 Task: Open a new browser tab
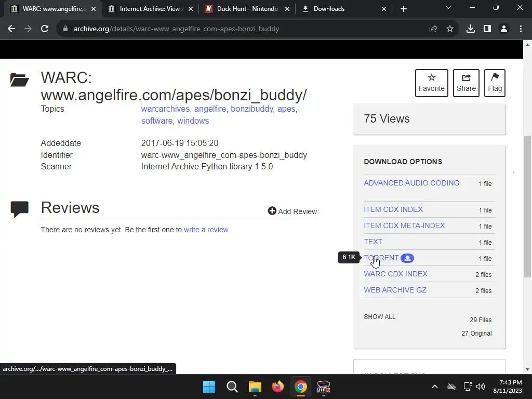click(x=403, y=9)
